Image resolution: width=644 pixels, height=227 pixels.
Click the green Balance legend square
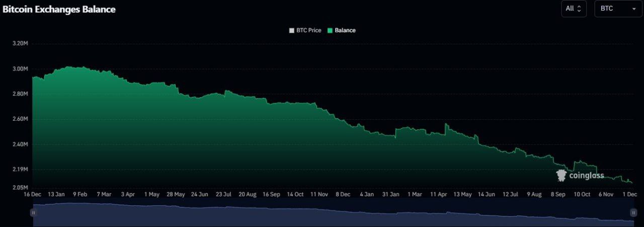(330, 30)
